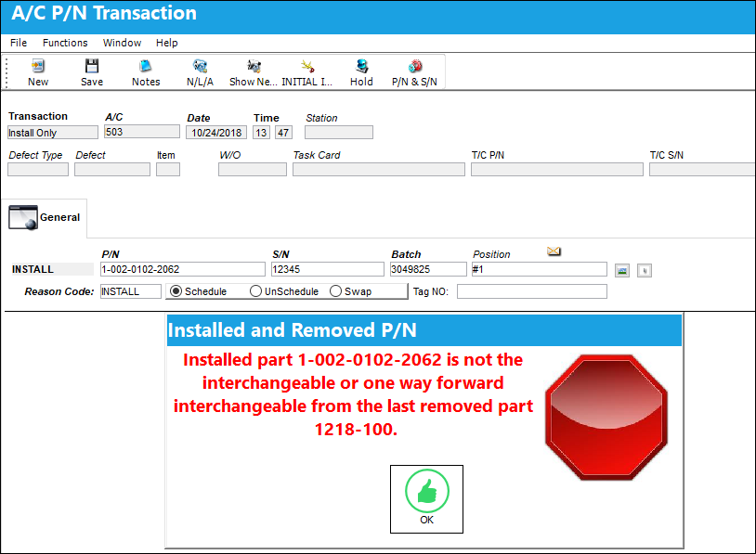756x554 pixels.
Task: Click the Time hour field showing 13
Action: [x=261, y=133]
